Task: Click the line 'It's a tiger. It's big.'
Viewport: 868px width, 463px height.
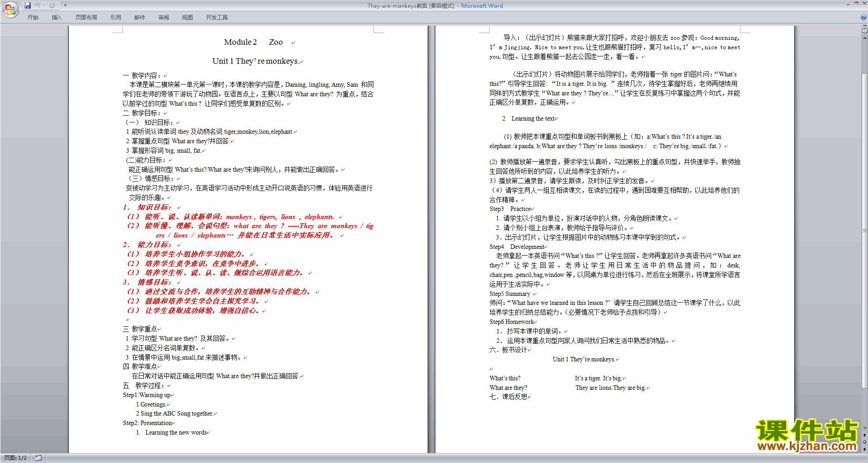Action: [x=598, y=378]
